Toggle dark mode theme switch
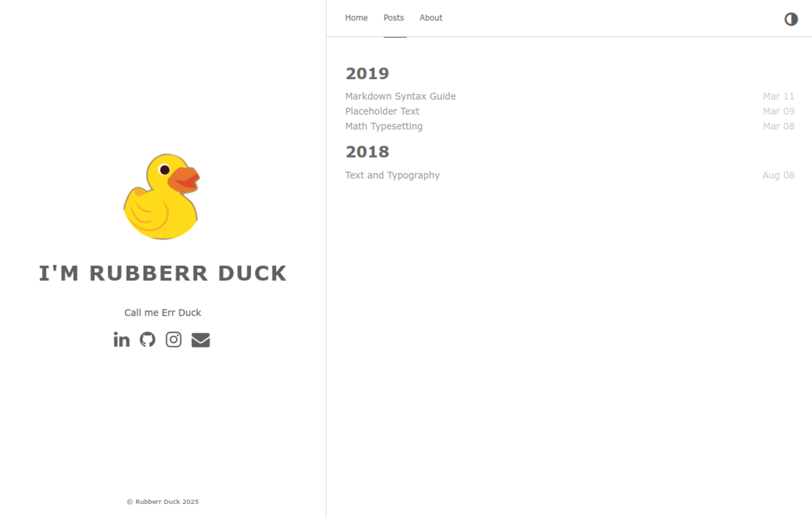Image resolution: width=812 pixels, height=517 pixels. [791, 19]
